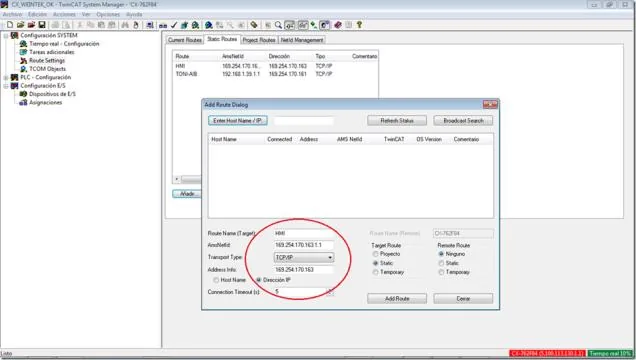Click the pink eraser-like toolbar icon
The height and width of the screenshot is (360, 636).
click(338, 25)
